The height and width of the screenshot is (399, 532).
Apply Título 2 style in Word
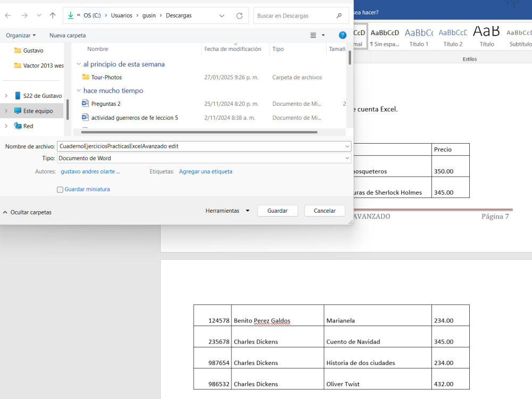tap(453, 37)
